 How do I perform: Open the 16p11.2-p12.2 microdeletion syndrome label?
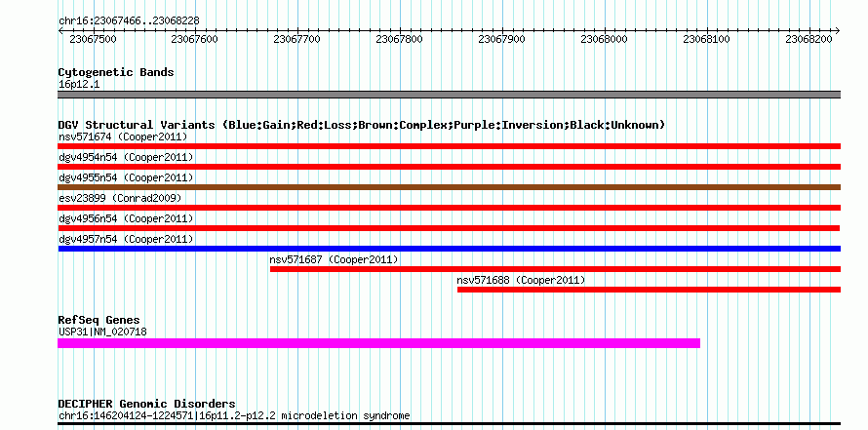click(x=234, y=415)
